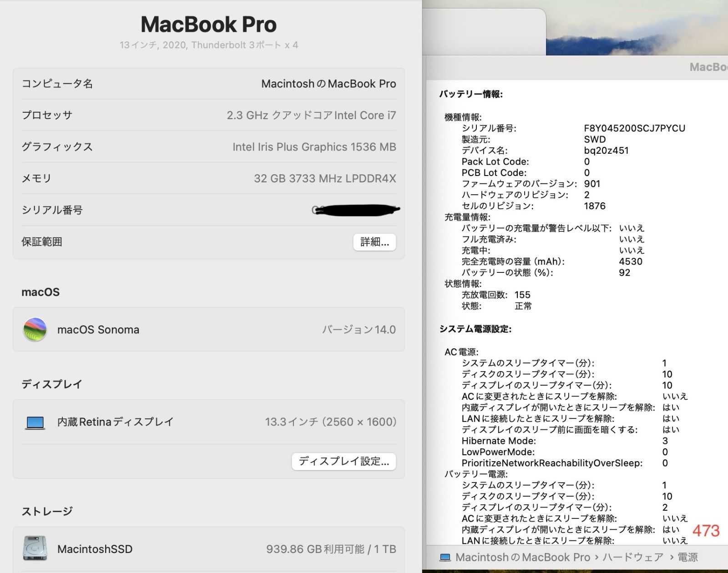The height and width of the screenshot is (573, 728).
Task: Click the built-in Retina display laptop icon
Action: pyautogui.click(x=35, y=422)
